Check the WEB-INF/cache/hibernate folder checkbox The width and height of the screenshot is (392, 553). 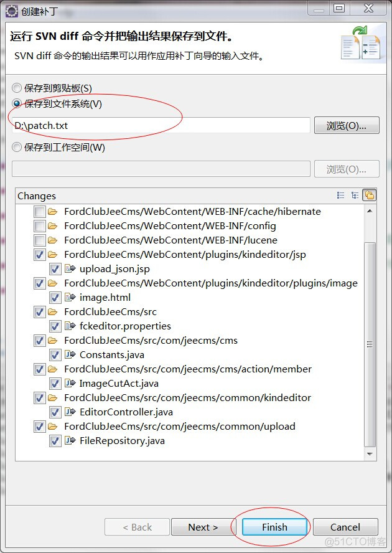(39, 212)
